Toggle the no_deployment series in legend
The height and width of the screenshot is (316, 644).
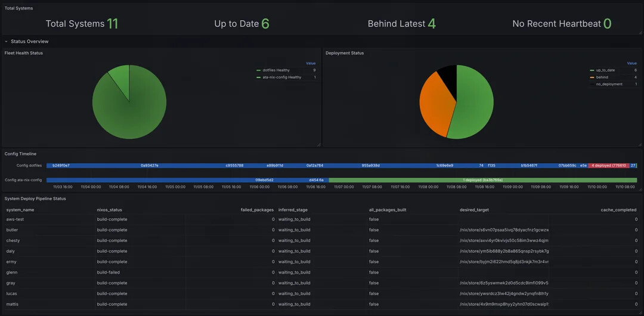609,84
